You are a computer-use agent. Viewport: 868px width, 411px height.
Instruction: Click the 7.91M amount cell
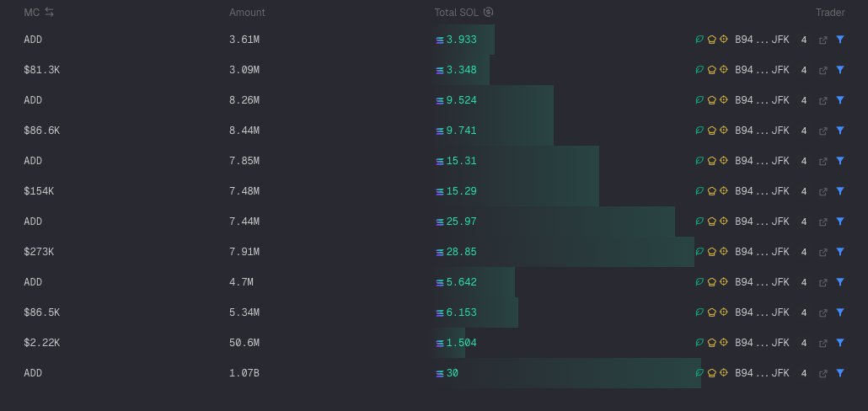click(x=244, y=252)
